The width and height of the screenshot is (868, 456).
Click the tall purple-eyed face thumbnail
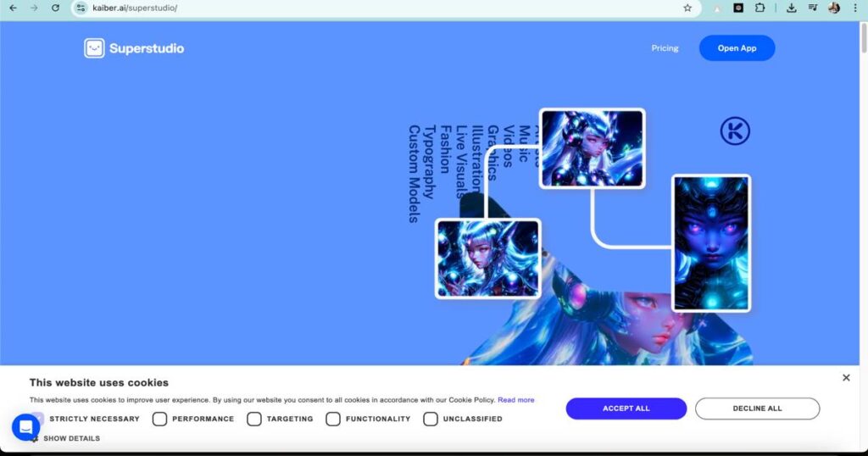coord(711,243)
